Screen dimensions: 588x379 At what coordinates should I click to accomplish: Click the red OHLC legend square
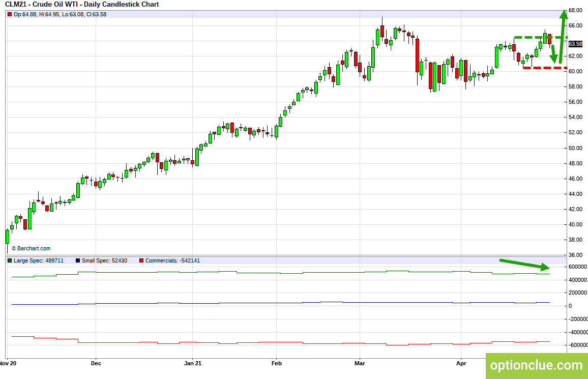[10, 15]
